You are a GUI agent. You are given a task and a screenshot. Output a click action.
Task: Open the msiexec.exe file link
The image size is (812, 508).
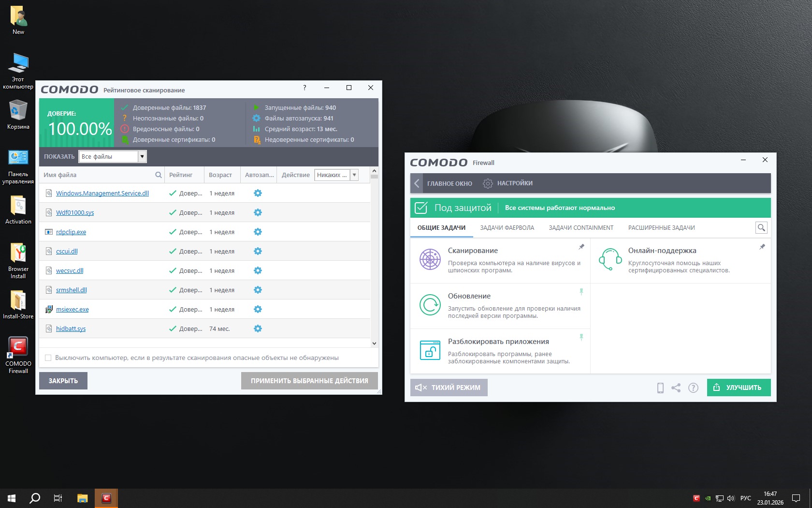(x=72, y=310)
